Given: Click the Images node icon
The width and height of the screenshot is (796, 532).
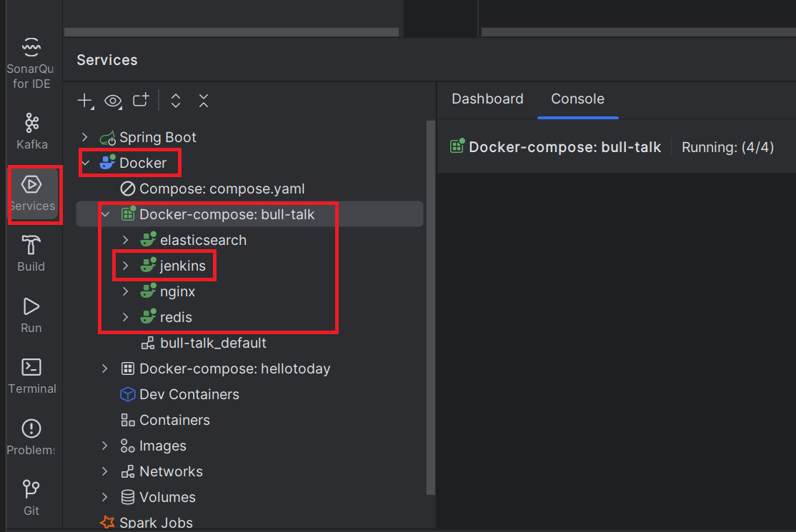Looking at the screenshot, I should coord(127,446).
